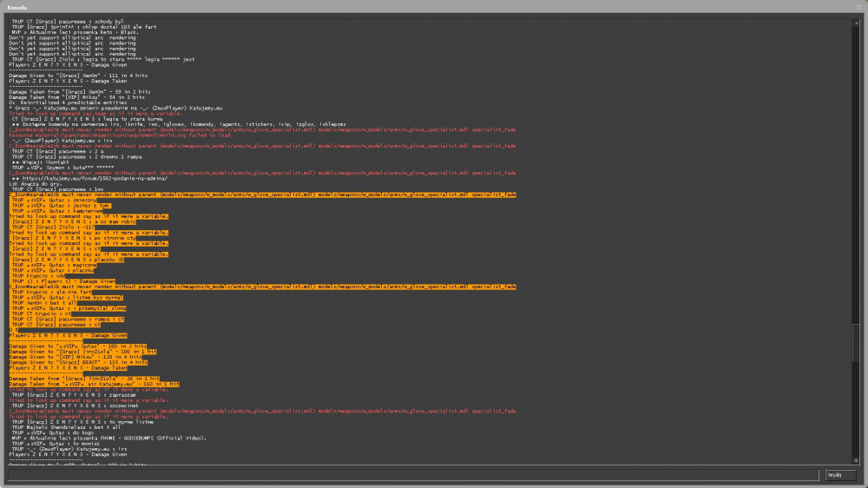Click the katujemy.eu forum URL line
Screen dimensions: 868x488
pos(89,178)
